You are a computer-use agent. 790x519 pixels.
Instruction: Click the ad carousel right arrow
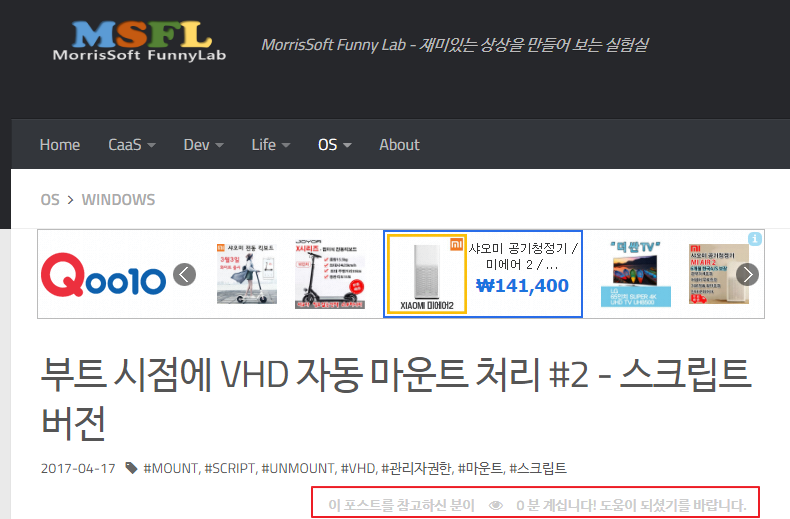pyautogui.click(x=747, y=275)
